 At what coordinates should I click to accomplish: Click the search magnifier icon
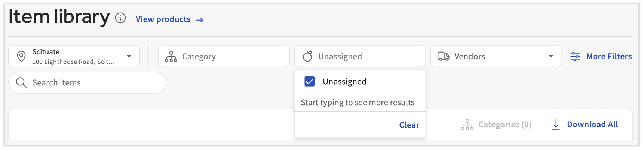[x=21, y=82]
